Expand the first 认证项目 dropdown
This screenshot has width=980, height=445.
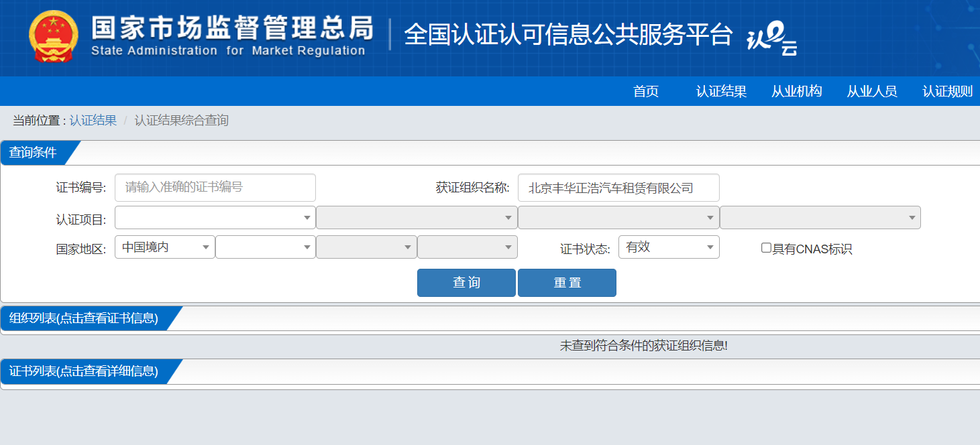pyautogui.click(x=215, y=218)
